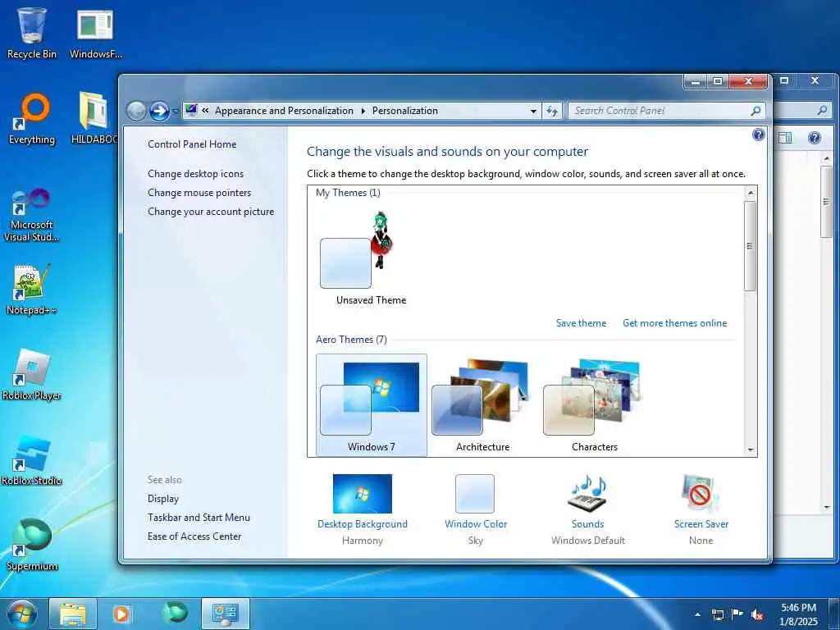Click theme list scroll down arrow

pyautogui.click(x=751, y=450)
